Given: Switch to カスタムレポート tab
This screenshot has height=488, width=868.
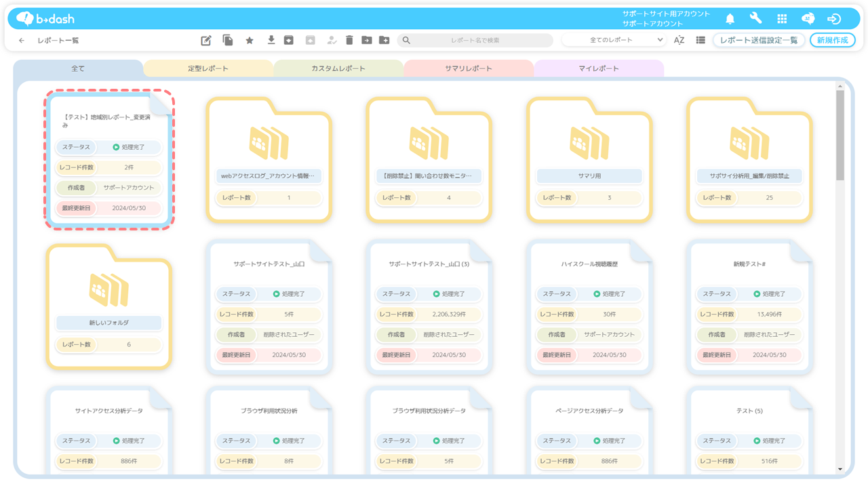Looking at the screenshot, I should [338, 68].
